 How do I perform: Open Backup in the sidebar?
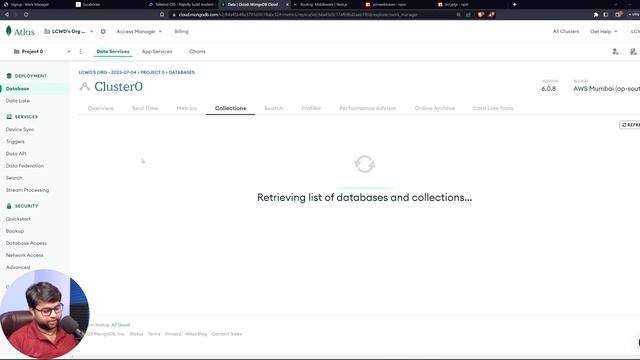(15, 231)
